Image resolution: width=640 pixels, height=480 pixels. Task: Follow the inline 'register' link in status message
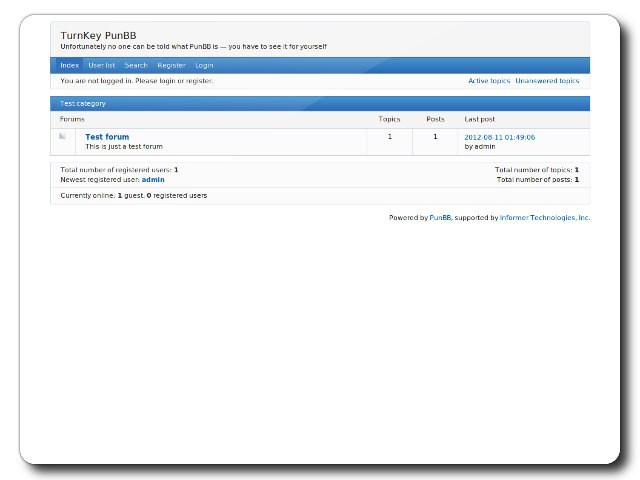[199, 81]
